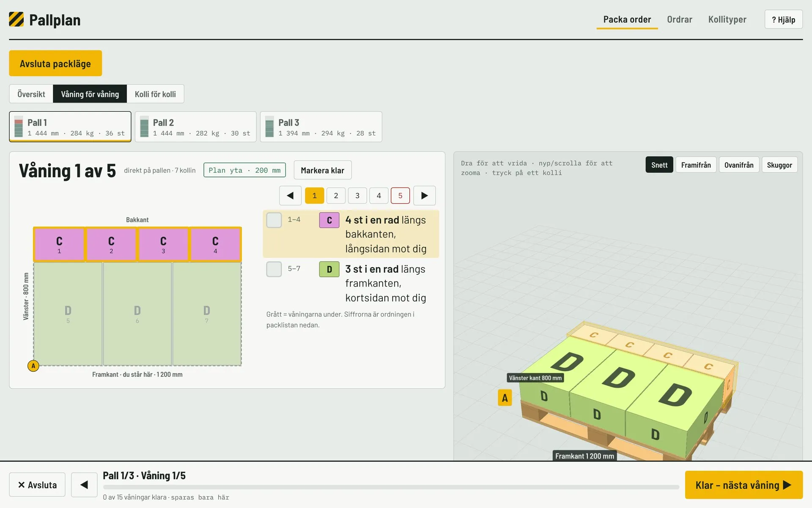
Task: Select the Pall 1 stack thumbnail icon
Action: click(19, 127)
